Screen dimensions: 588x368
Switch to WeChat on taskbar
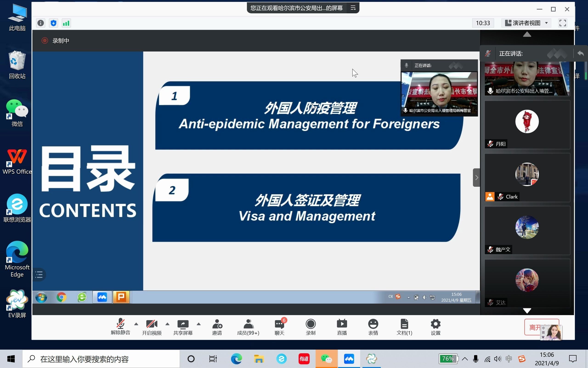[x=326, y=359]
